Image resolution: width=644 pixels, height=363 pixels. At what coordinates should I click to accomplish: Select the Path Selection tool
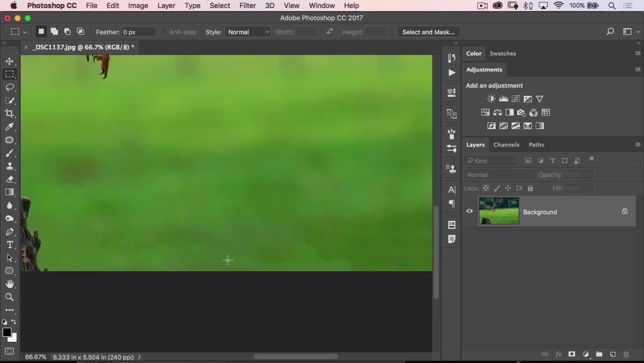[x=10, y=258]
